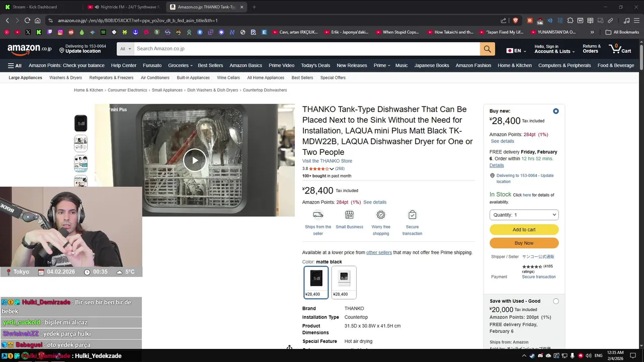Click the Amazon.co.jp logo
This screenshot has height=362, width=644.
coord(29,49)
